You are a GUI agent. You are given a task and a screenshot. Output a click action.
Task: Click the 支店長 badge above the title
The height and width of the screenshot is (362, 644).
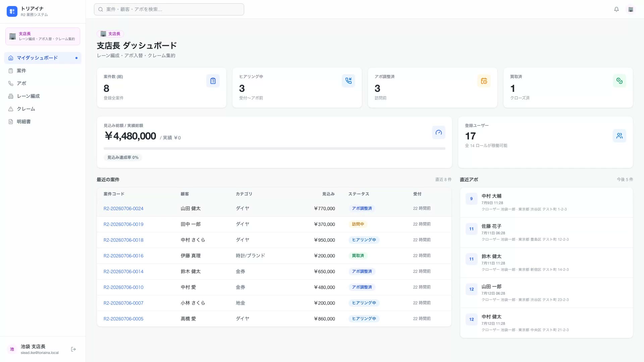click(x=110, y=34)
